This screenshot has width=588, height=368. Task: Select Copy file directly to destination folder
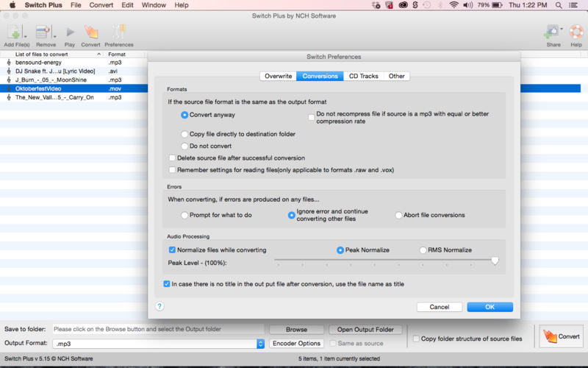(184, 134)
